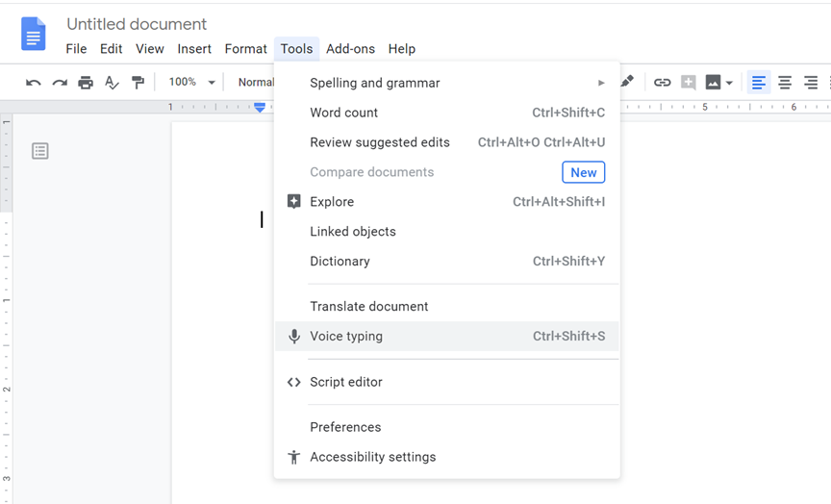The height and width of the screenshot is (504, 831).
Task: Expand Spelling and grammar submenu
Action: [x=447, y=83]
